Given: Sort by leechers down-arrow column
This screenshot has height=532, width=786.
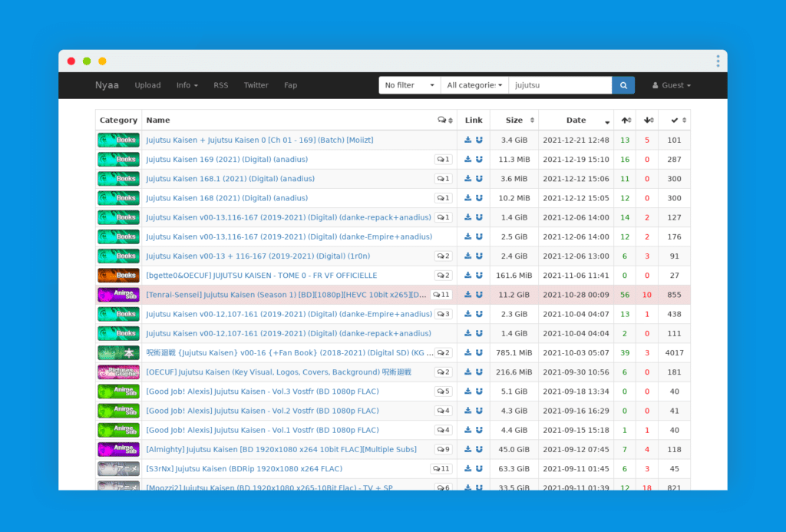Looking at the screenshot, I should click(648, 121).
